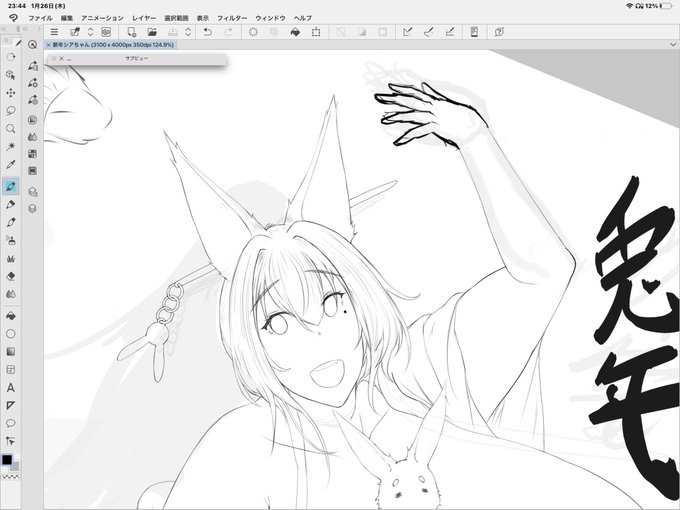Select the Pencil tool
Screen dimensions: 680x510
click(11, 204)
